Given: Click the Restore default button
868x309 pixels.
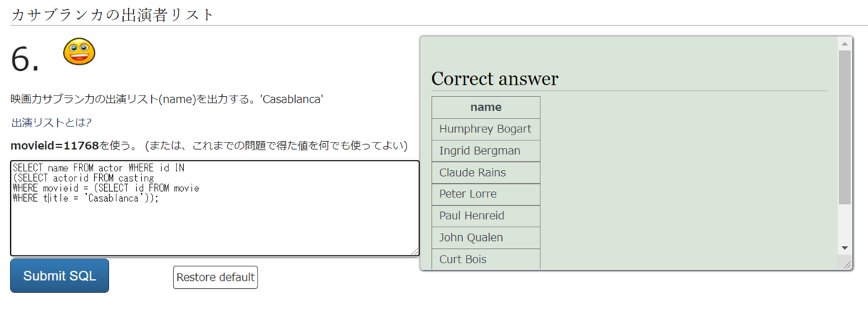Looking at the screenshot, I should point(215,277).
